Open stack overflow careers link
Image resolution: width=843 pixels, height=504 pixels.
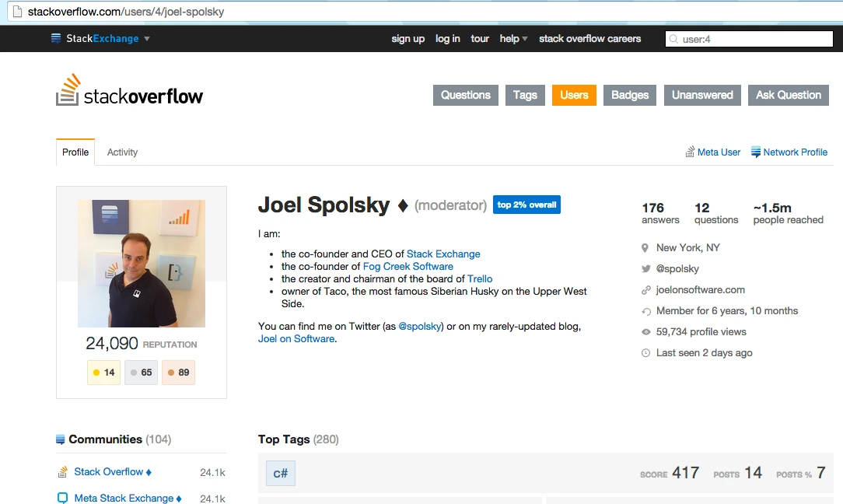click(589, 39)
